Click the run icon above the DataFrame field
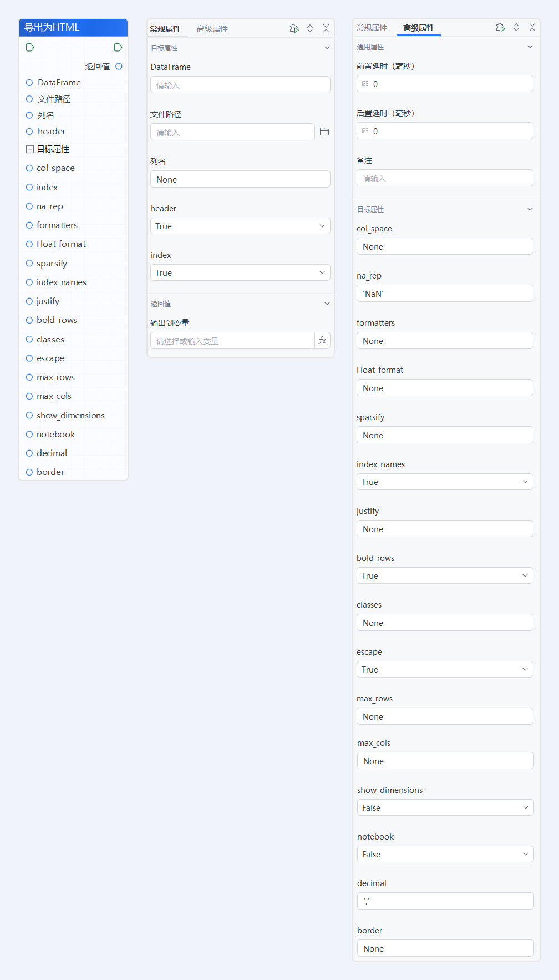Viewport: 559px width, 980px height. coord(294,28)
